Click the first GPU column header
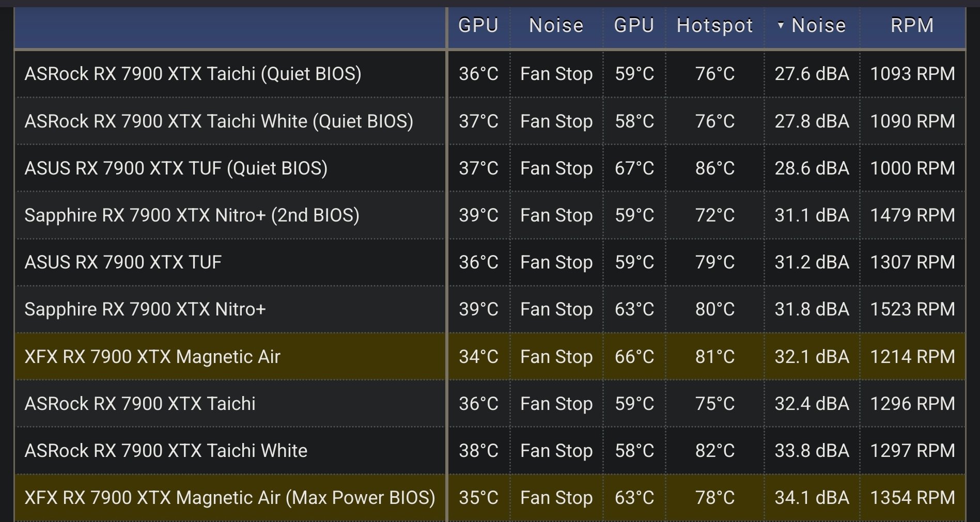The image size is (980, 522). pos(478,25)
